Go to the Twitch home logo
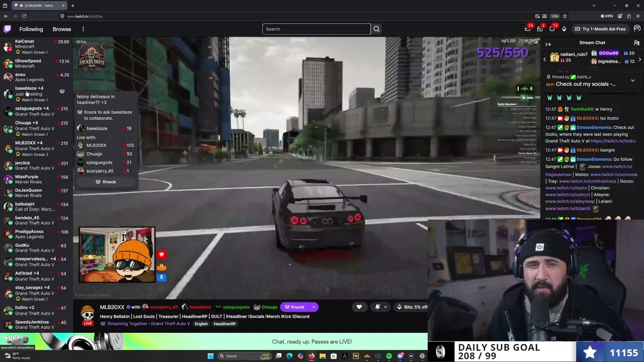Screen dimensions: 644x362 coord(8,29)
